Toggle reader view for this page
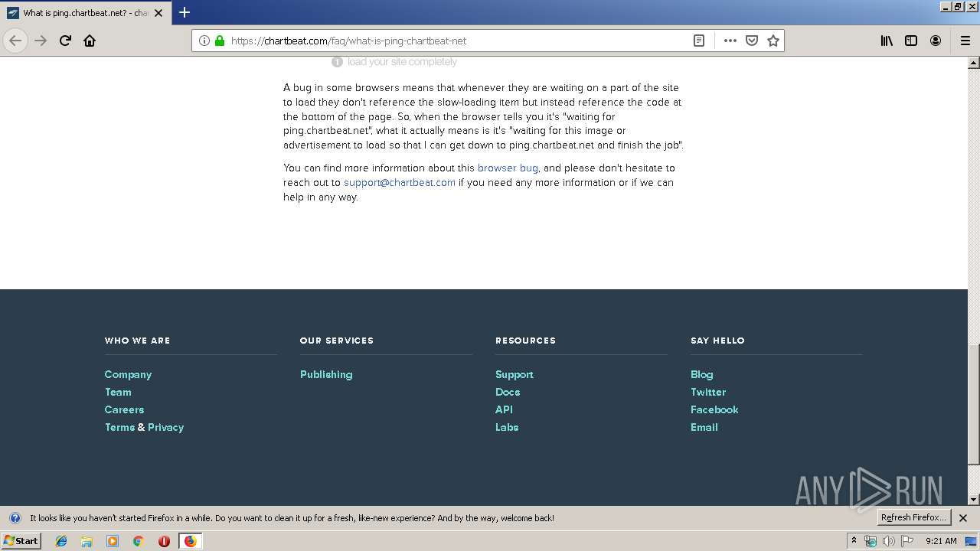The height and width of the screenshot is (551, 980). (699, 41)
